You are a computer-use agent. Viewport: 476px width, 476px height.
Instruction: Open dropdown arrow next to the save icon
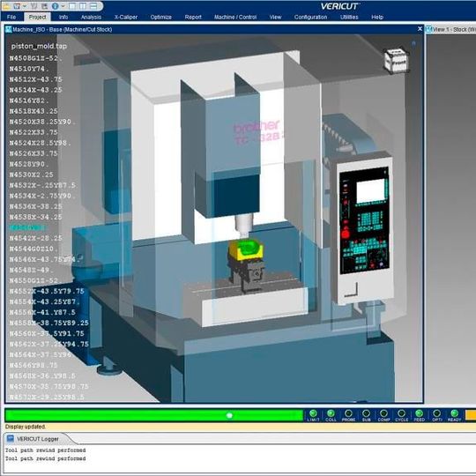25,6
